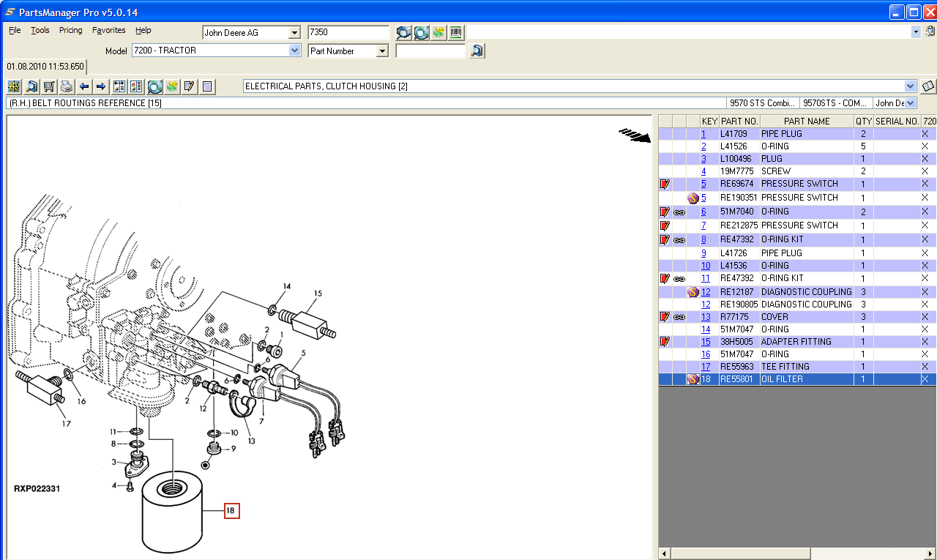This screenshot has height=560, width=937.
Task: Click the link icon on the R77175 COVER row
Action: click(679, 317)
